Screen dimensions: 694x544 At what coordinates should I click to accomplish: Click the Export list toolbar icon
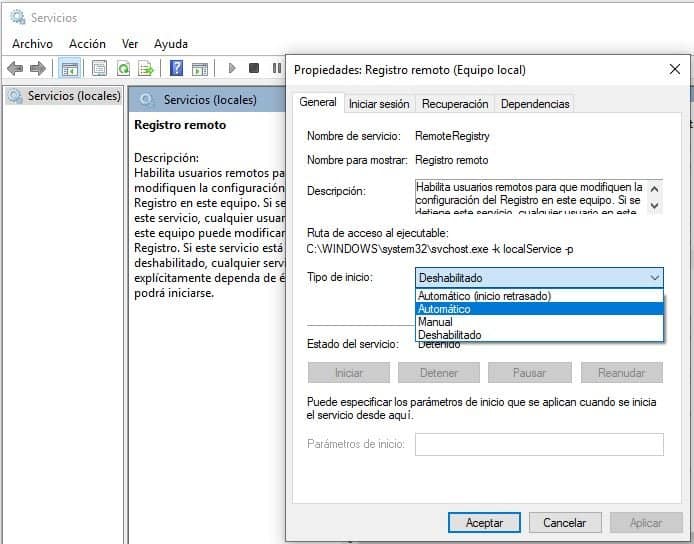146,68
